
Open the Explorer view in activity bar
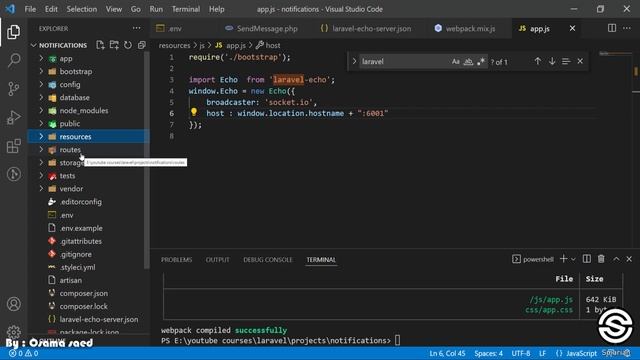[x=13, y=32]
